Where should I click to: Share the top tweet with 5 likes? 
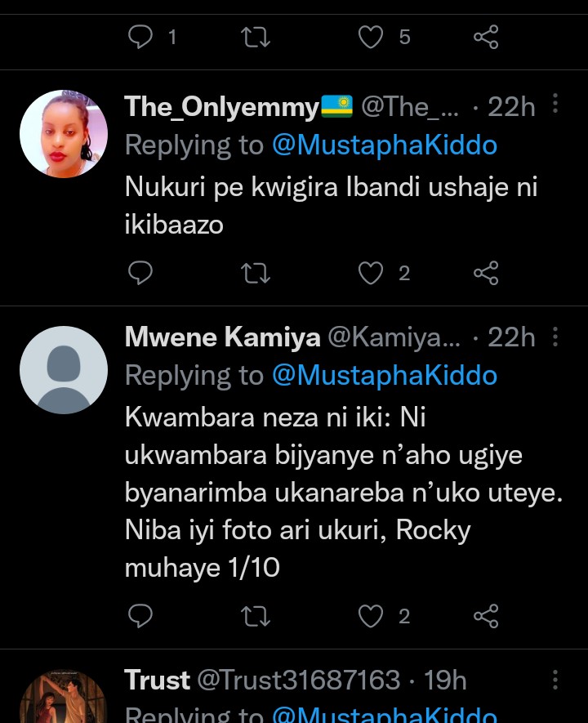click(x=487, y=37)
